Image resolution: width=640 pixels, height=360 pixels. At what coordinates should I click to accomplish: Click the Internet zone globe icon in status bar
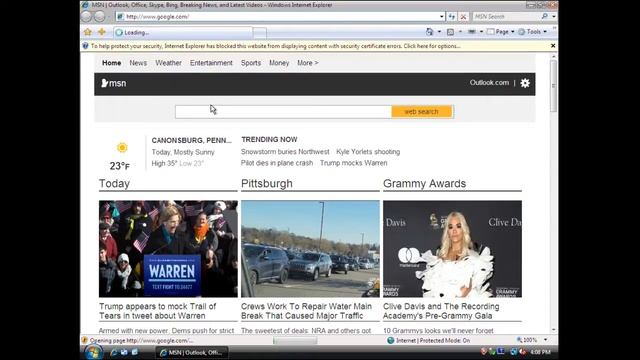(391, 340)
